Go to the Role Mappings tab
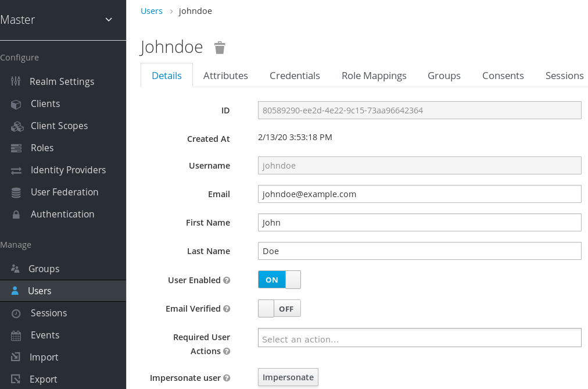Viewport: 588px width, 389px height. point(374,76)
